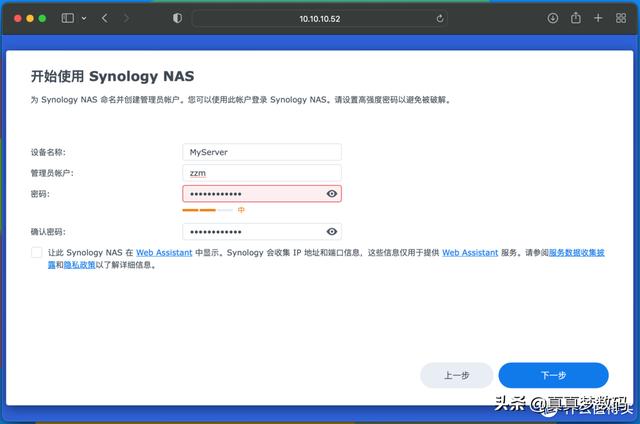Enable the Web Assistant display checkbox
640x424 pixels.
tap(37, 253)
